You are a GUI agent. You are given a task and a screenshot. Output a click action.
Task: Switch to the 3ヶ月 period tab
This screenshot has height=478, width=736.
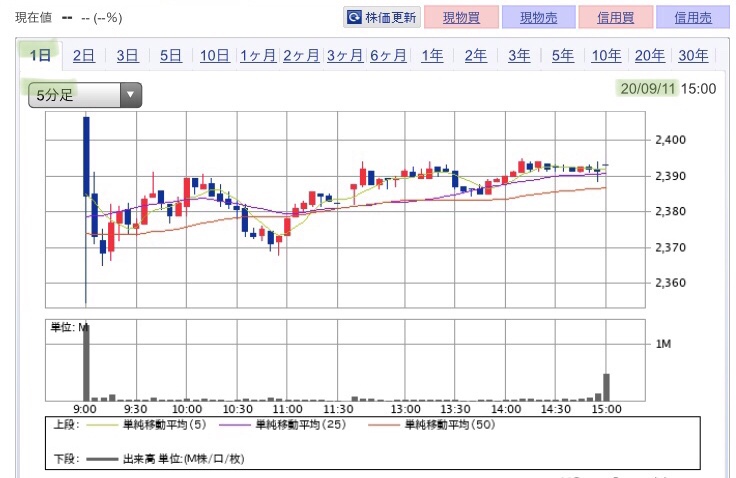[345, 55]
